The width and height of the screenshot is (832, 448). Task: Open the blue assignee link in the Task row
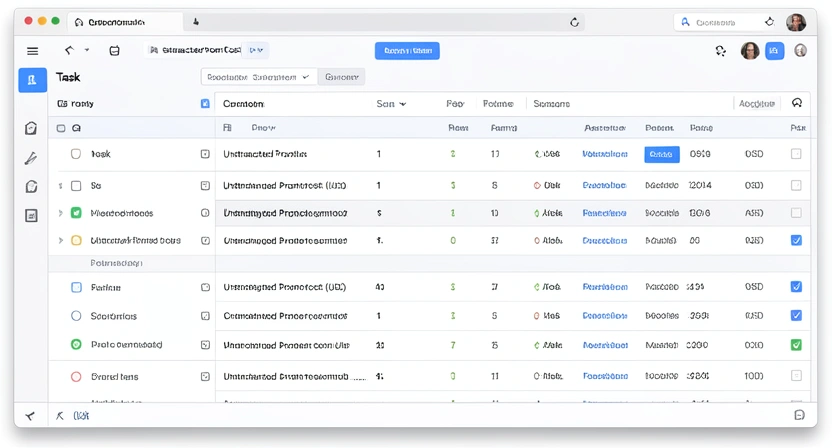[x=604, y=154]
